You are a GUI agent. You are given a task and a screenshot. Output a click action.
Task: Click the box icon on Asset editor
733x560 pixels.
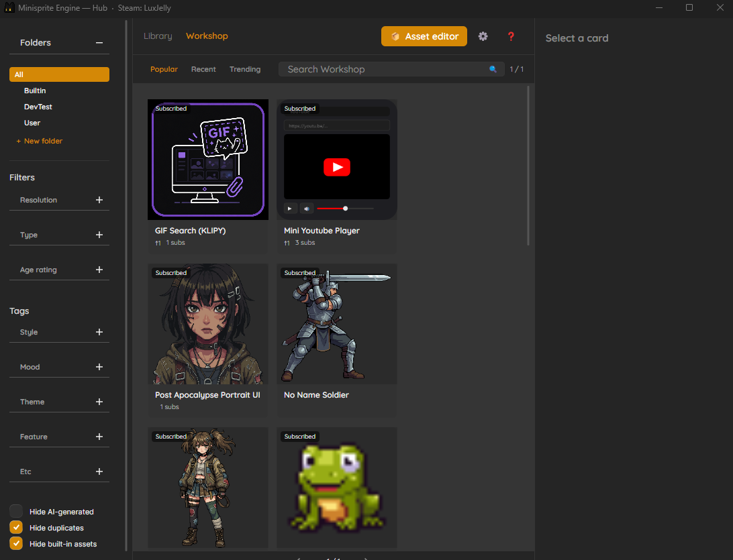[x=395, y=36]
